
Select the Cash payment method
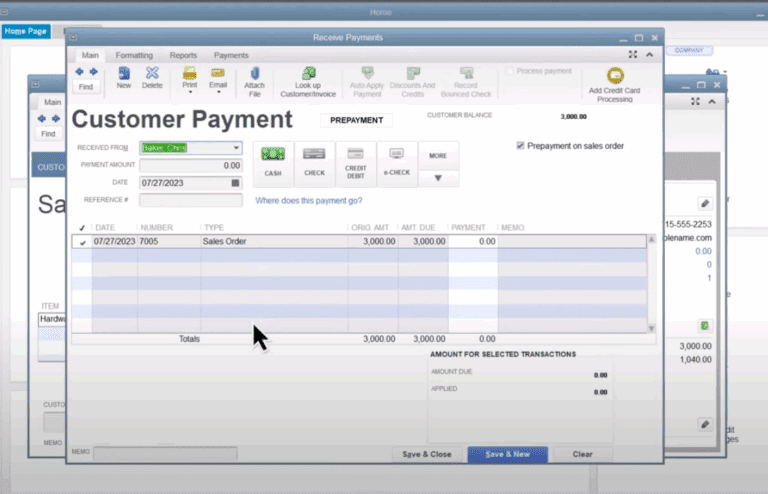(x=272, y=159)
